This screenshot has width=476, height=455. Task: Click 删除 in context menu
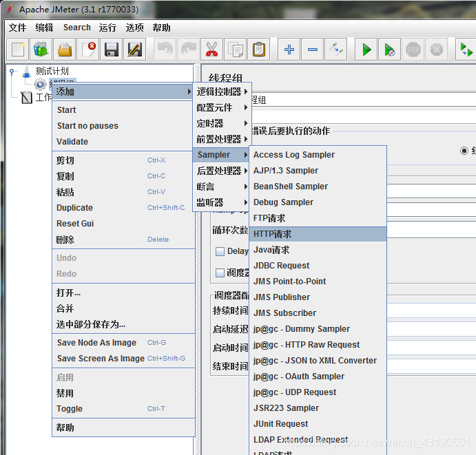click(123, 240)
